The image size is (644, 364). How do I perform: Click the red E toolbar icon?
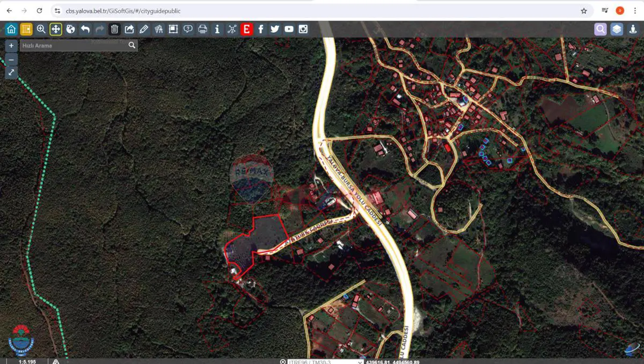click(x=246, y=29)
